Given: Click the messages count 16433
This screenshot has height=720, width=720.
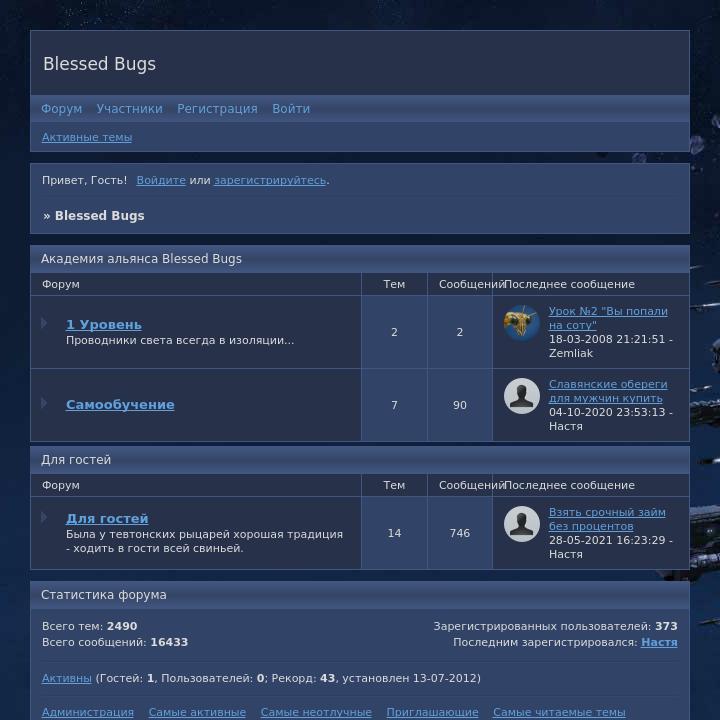Looking at the screenshot, I should pos(169,642).
